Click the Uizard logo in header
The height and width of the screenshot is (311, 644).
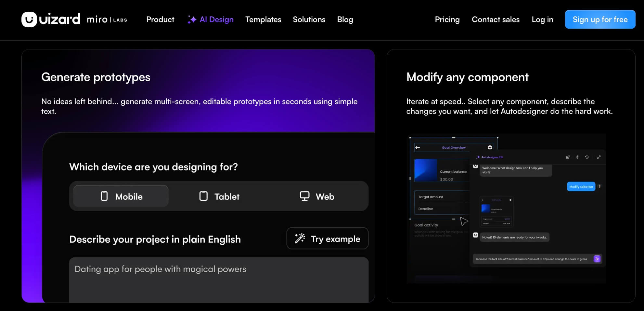51,20
